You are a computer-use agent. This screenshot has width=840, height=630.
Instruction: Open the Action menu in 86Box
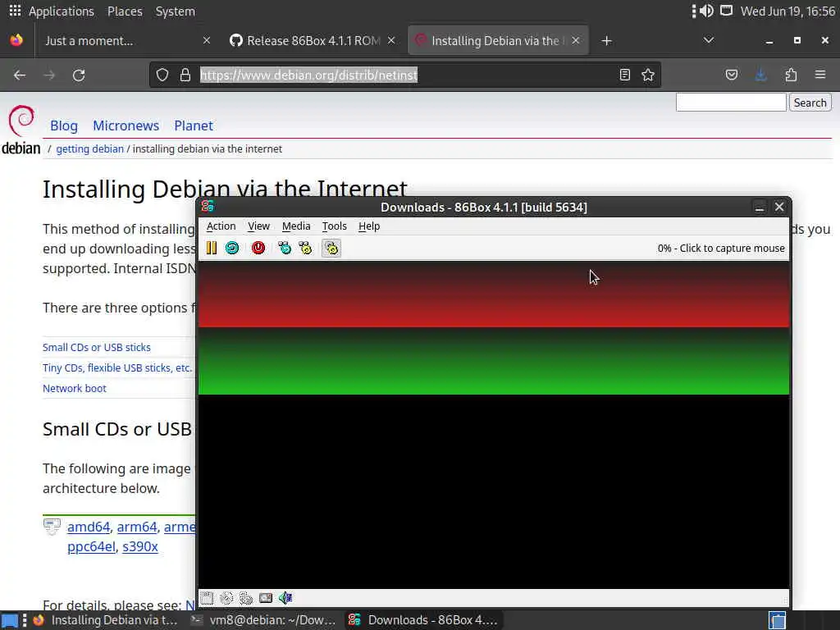coord(221,226)
